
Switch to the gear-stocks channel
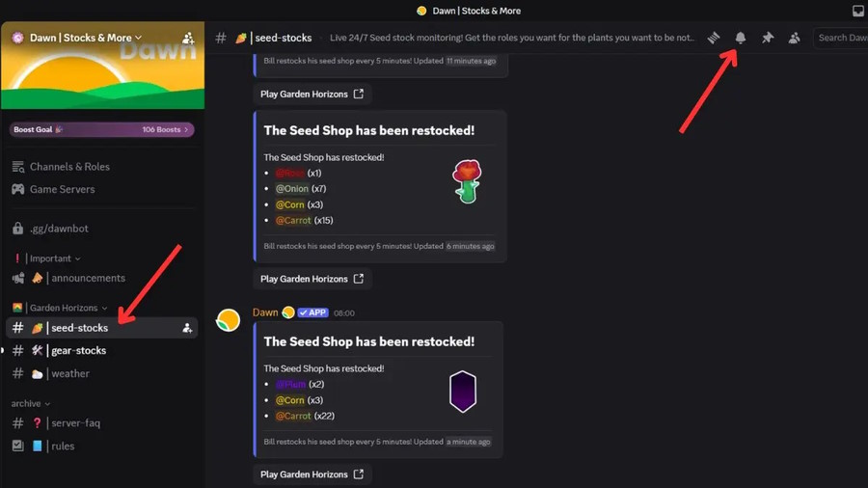pyautogui.click(x=78, y=351)
